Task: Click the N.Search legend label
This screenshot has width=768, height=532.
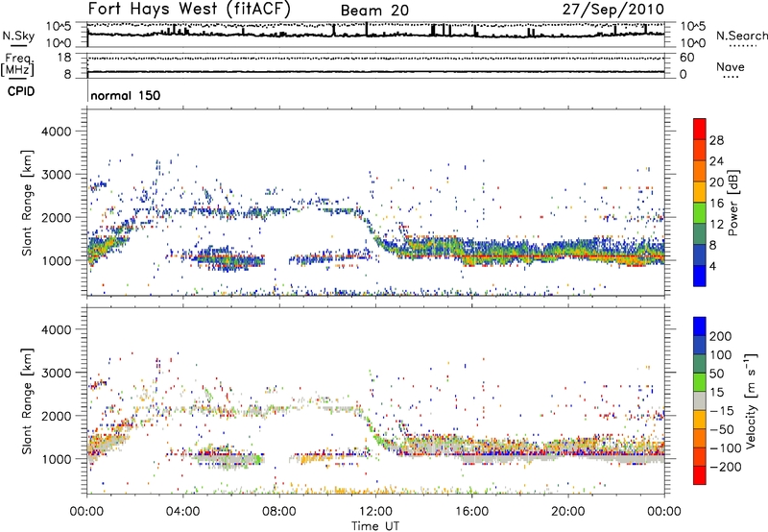Action: tap(742, 36)
